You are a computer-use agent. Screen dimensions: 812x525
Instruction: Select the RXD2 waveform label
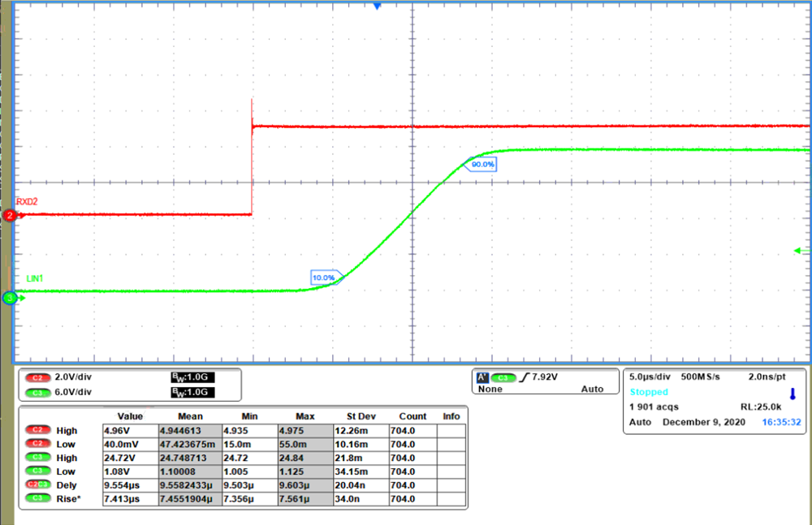25,200
